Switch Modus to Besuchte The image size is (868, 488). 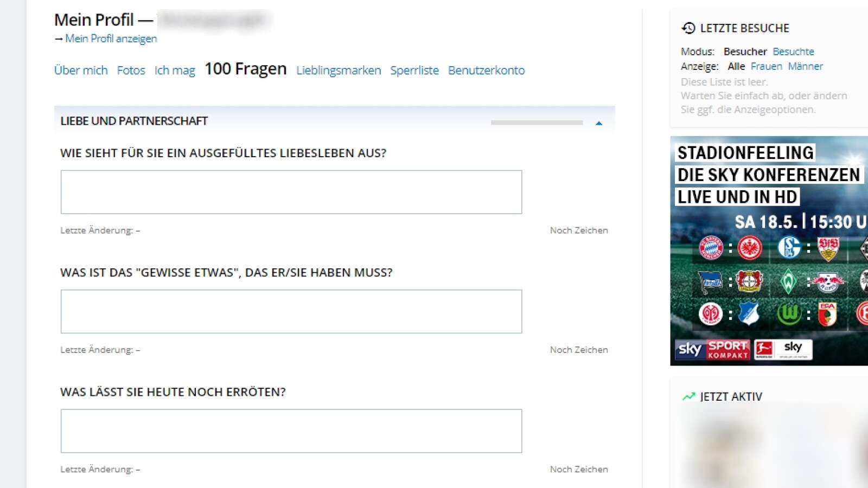point(794,52)
